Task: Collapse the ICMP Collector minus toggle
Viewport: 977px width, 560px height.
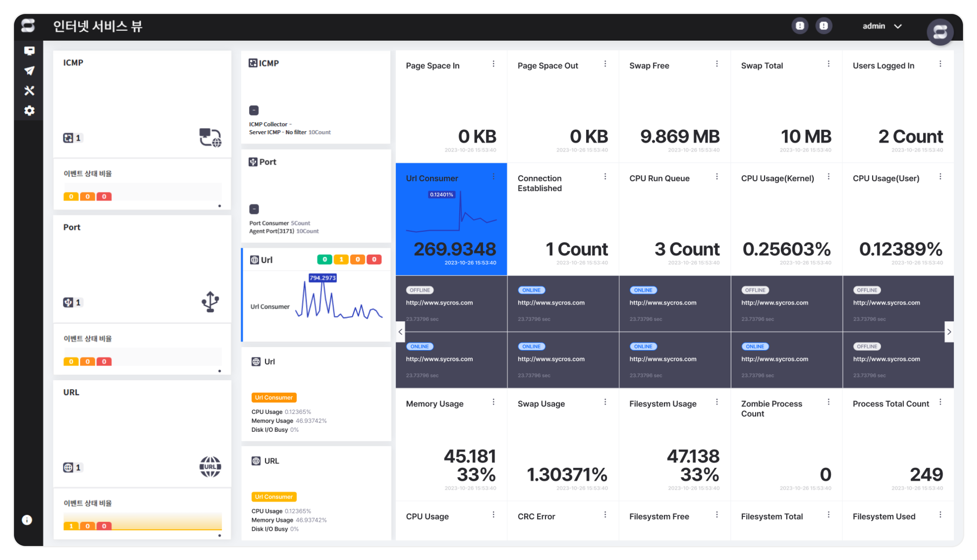Action: coord(254,110)
